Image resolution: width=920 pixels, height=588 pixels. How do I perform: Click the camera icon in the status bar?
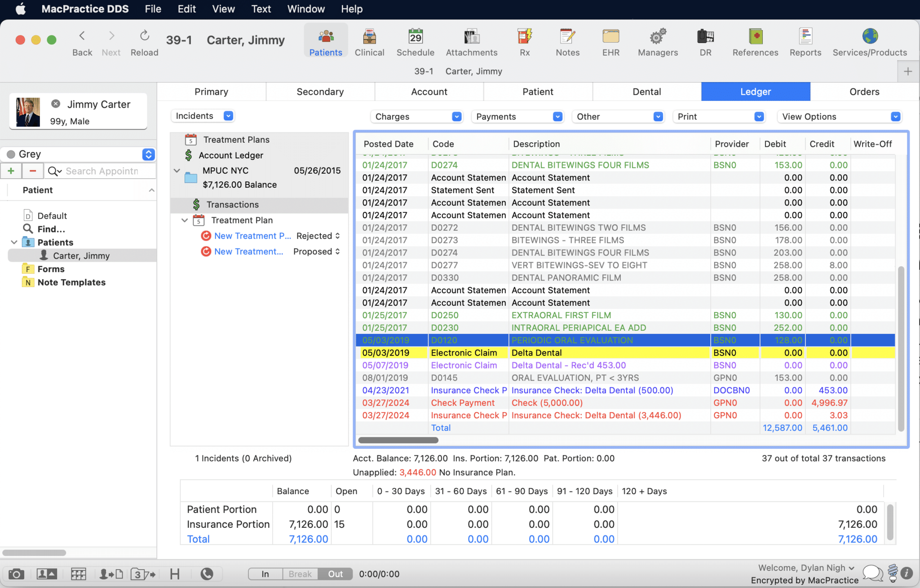pos(16,574)
